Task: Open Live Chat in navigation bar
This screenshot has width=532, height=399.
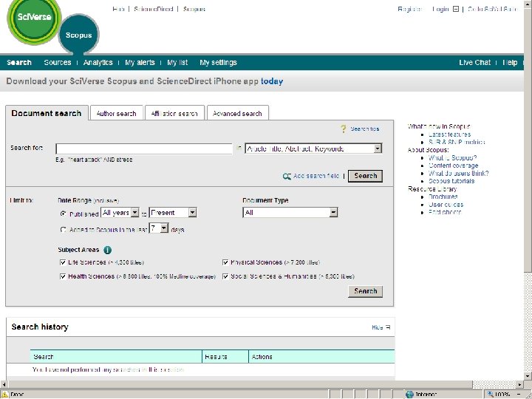Action: pos(474,62)
